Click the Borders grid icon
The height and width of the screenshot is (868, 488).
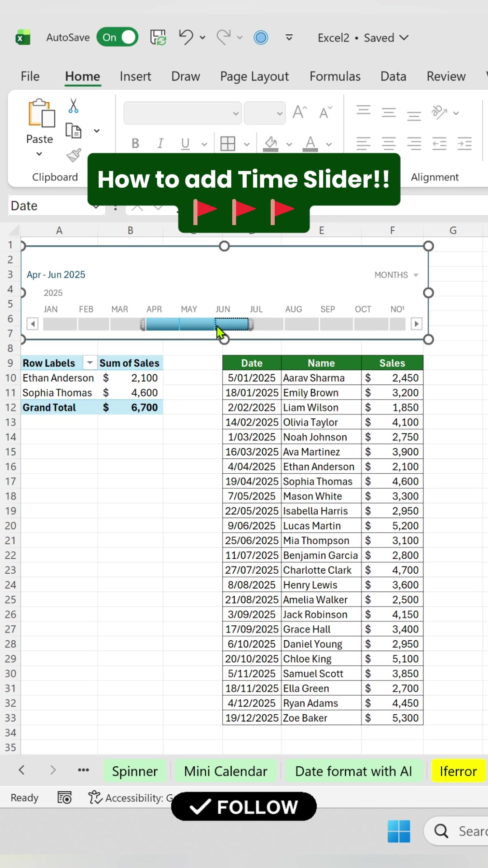pos(228,144)
